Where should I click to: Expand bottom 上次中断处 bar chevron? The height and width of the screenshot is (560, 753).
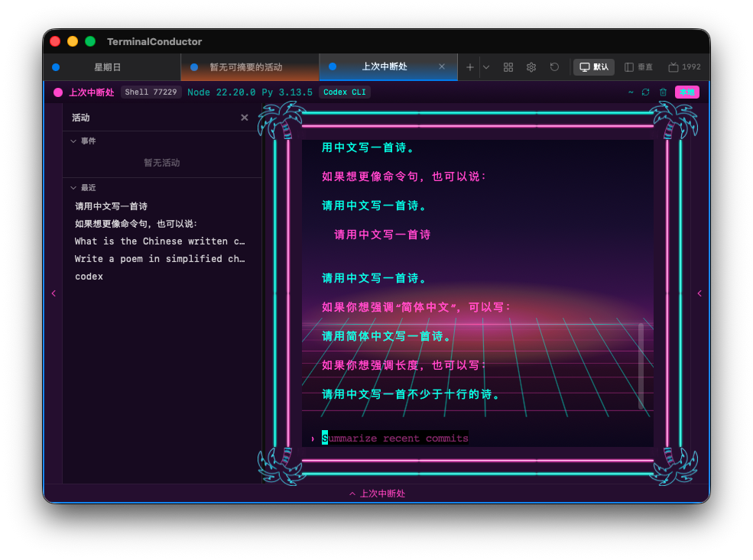point(352,494)
